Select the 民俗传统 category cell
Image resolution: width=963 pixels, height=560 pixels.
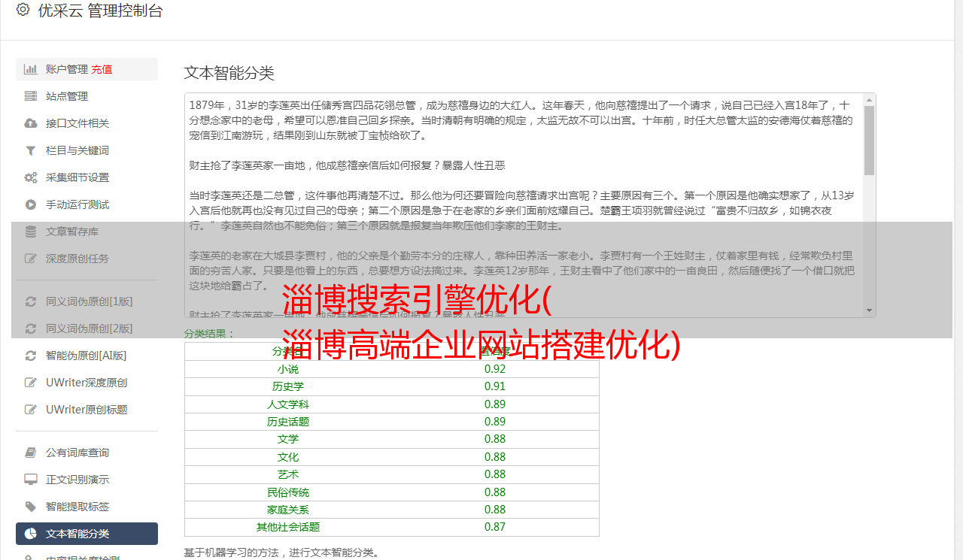pos(288,492)
